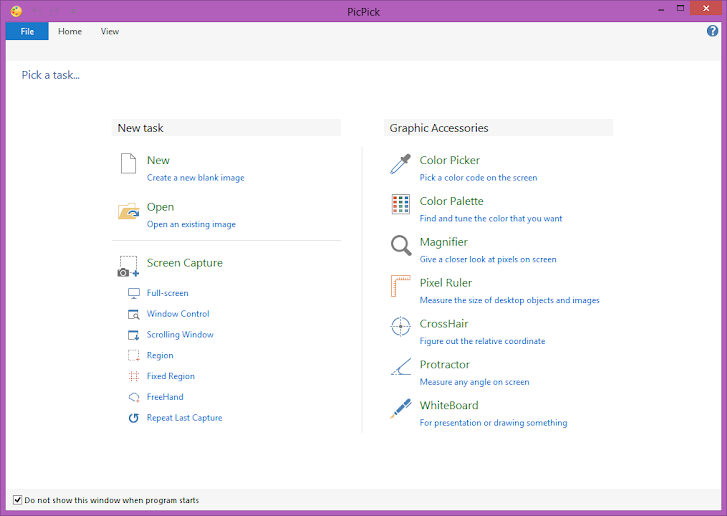Click the Window Control capture icon
The image size is (727, 516).
(134, 314)
